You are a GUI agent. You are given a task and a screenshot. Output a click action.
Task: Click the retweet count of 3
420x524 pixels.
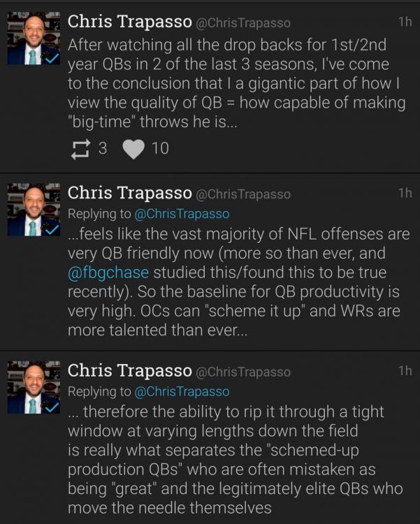click(102, 148)
